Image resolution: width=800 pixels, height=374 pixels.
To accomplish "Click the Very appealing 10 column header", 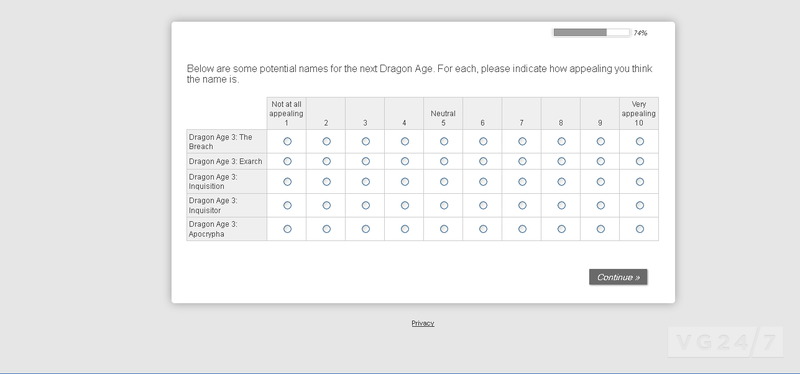I will [x=639, y=113].
